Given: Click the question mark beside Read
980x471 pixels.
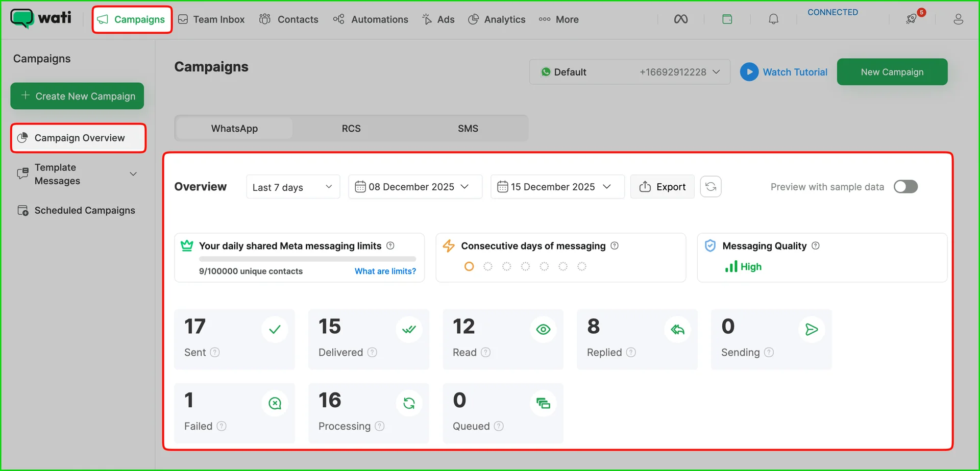Looking at the screenshot, I should (485, 352).
